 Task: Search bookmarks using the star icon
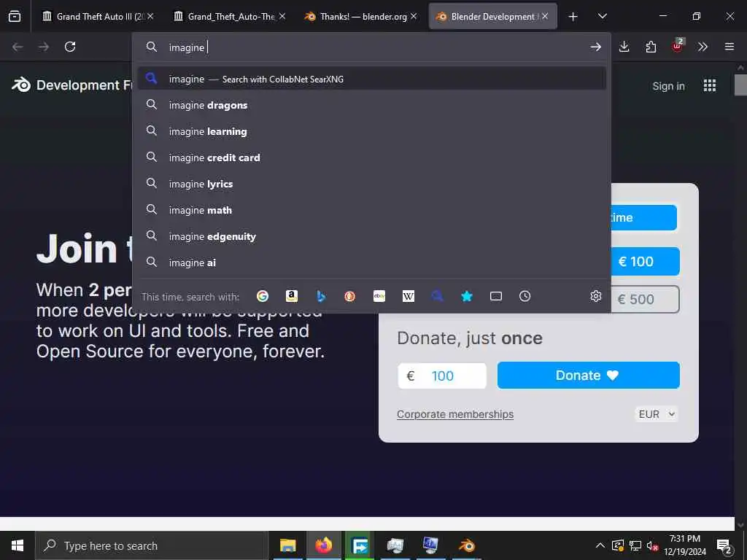pyautogui.click(x=466, y=296)
